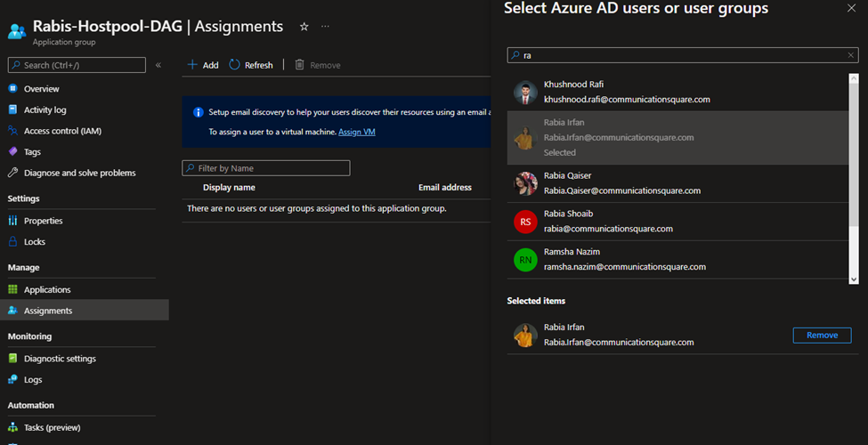Screen dimensions: 868x445
Task: Select user Khushnood Rafi
Action: pos(677,92)
